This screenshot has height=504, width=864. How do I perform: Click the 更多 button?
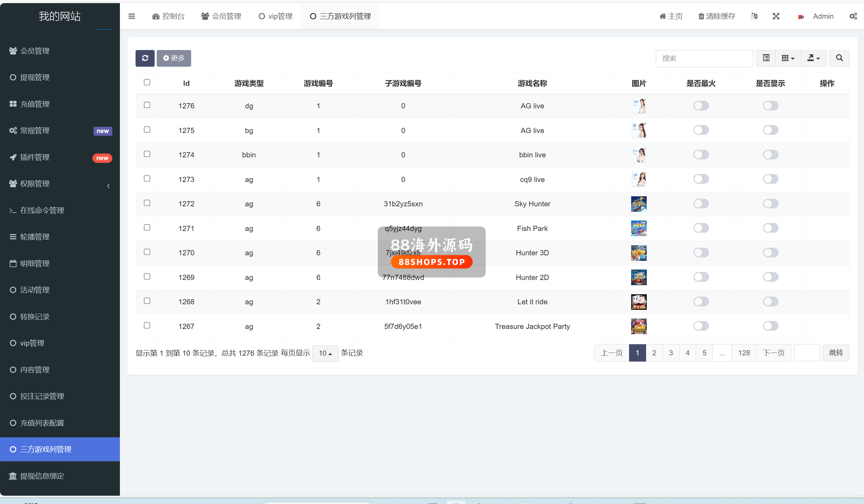174,58
